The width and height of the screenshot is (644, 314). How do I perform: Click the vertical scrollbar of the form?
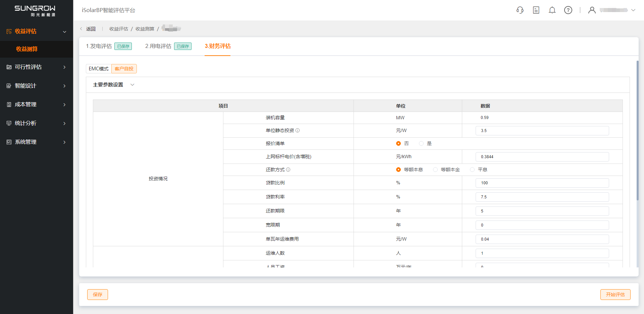click(x=637, y=131)
